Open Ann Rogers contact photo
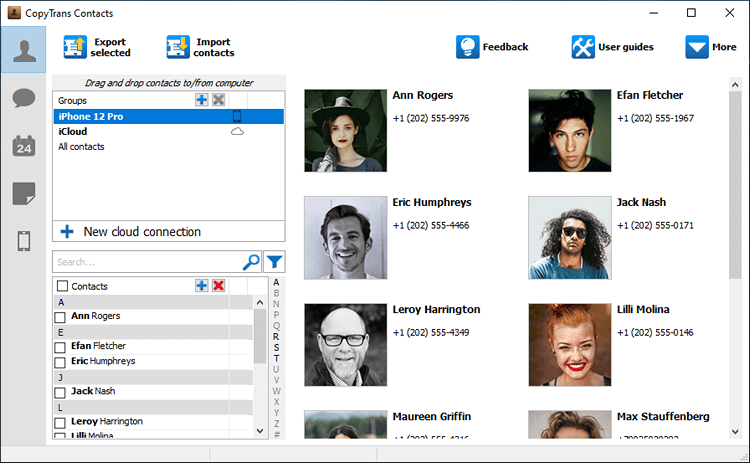750x463 pixels. click(345, 131)
